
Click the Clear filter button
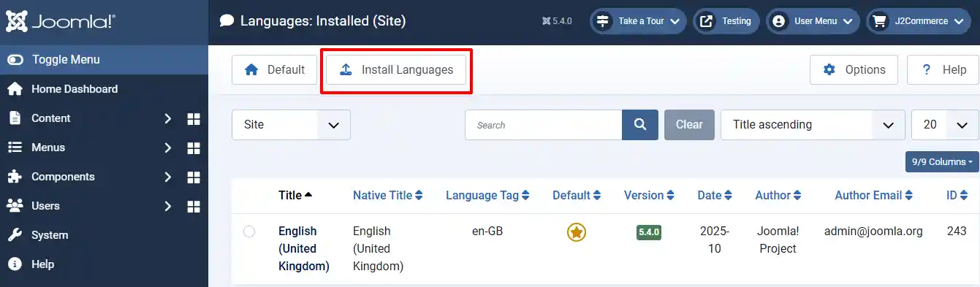(689, 125)
